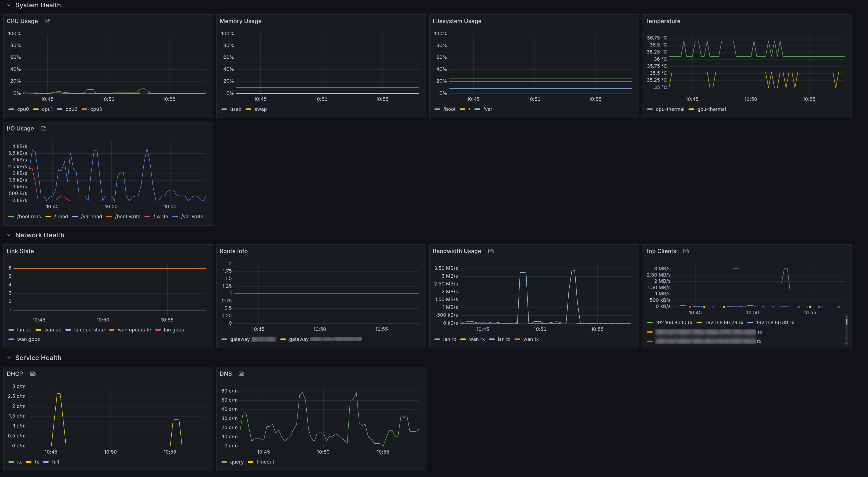Click the timeout legend label in DNS

point(265,462)
